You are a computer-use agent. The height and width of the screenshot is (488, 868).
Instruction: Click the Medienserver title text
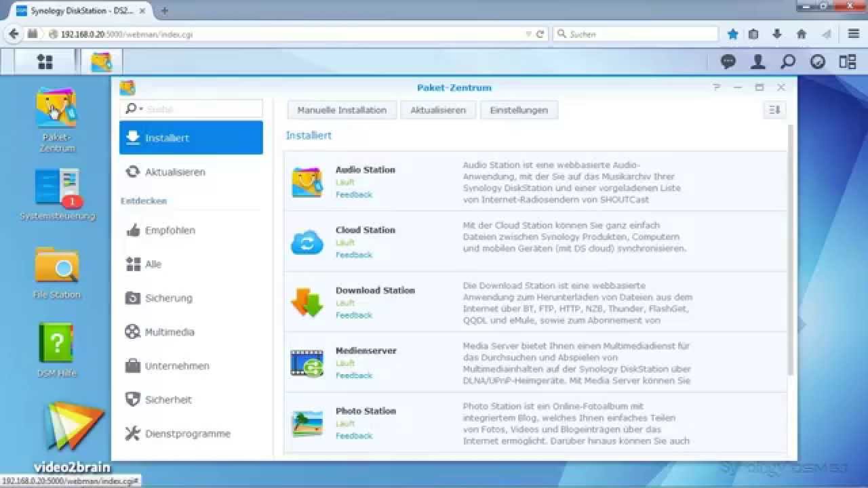click(x=366, y=351)
